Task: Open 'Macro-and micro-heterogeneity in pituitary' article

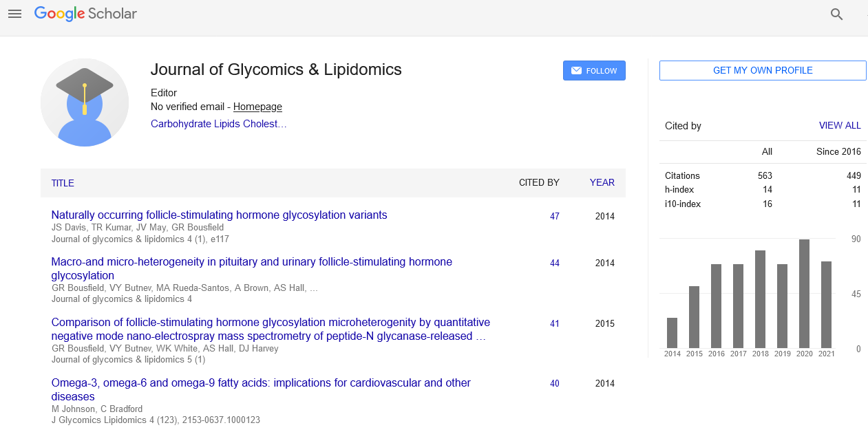Action: pyautogui.click(x=252, y=269)
